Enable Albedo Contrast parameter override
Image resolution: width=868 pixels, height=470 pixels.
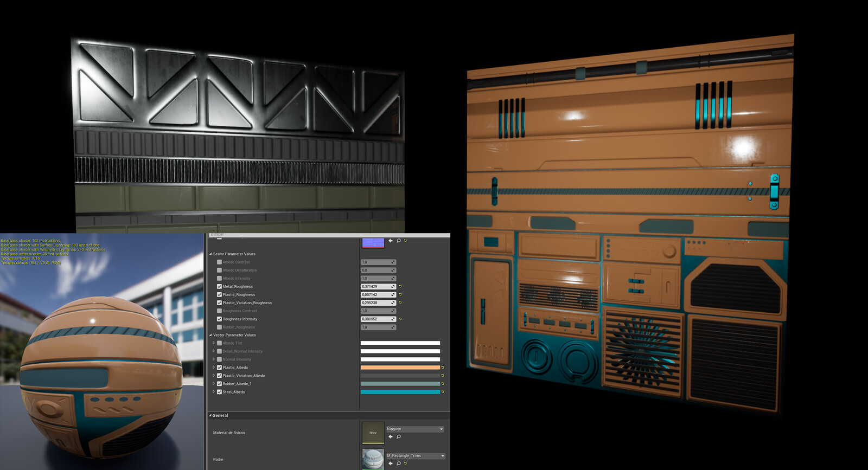tap(219, 262)
